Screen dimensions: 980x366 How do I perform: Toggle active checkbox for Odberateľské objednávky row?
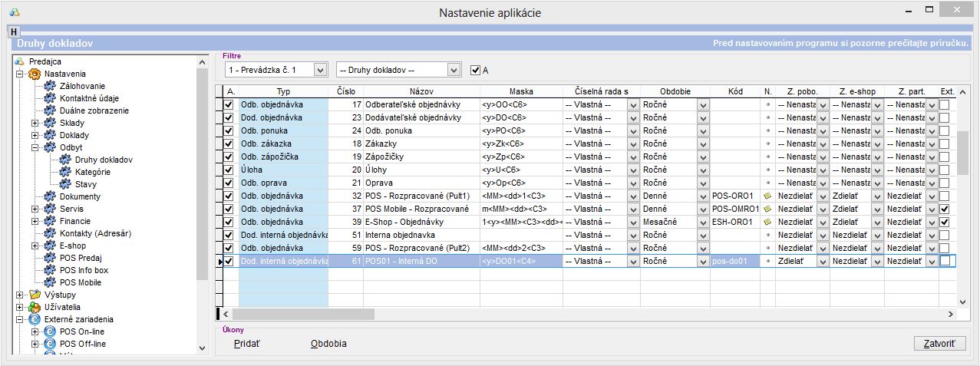229,104
